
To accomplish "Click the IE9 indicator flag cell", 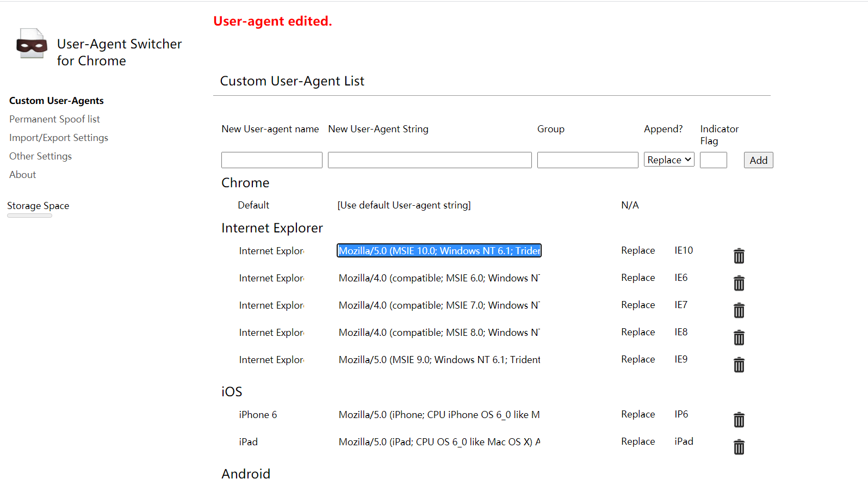I will coord(681,359).
